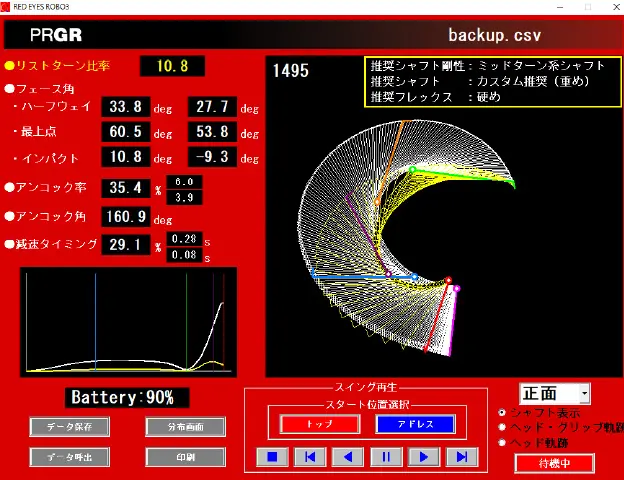Click the white フェース角 bullet
This screenshot has width=624, height=480.
click(x=10, y=88)
